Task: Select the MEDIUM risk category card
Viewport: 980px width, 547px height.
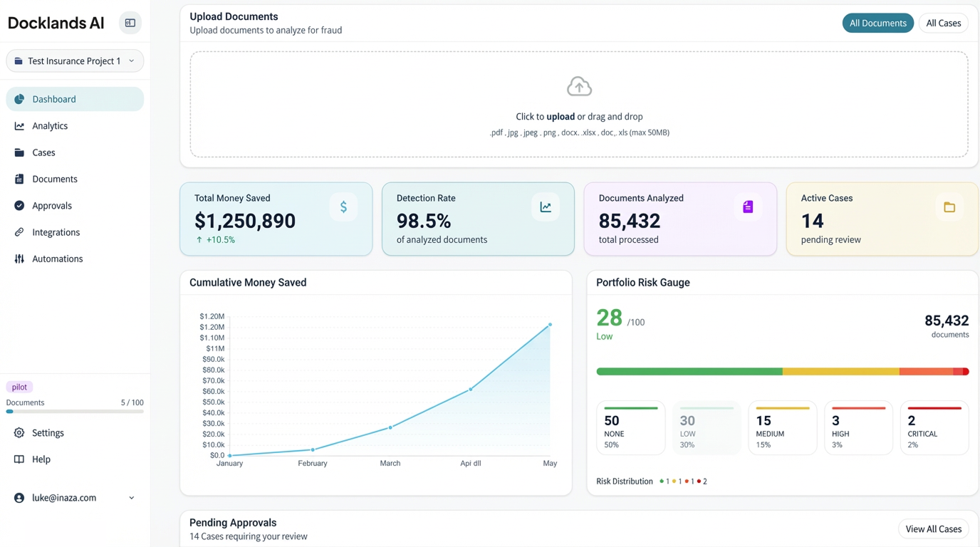Action: (x=782, y=427)
